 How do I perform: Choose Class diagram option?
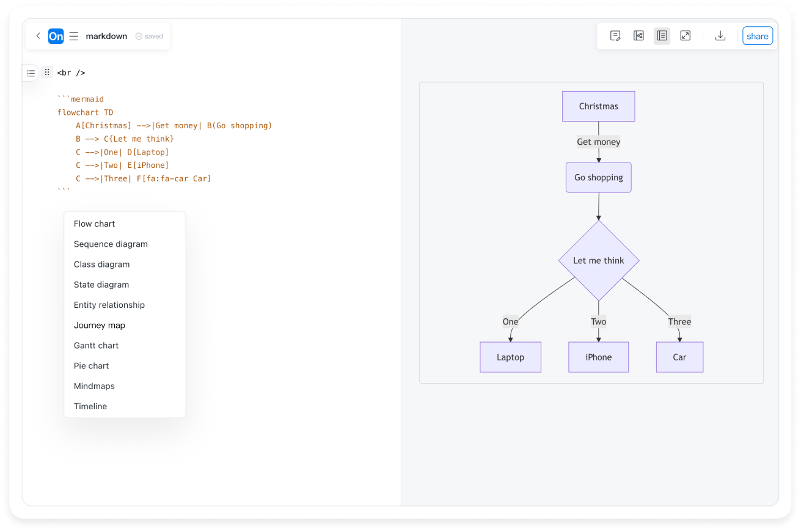[x=125, y=264]
